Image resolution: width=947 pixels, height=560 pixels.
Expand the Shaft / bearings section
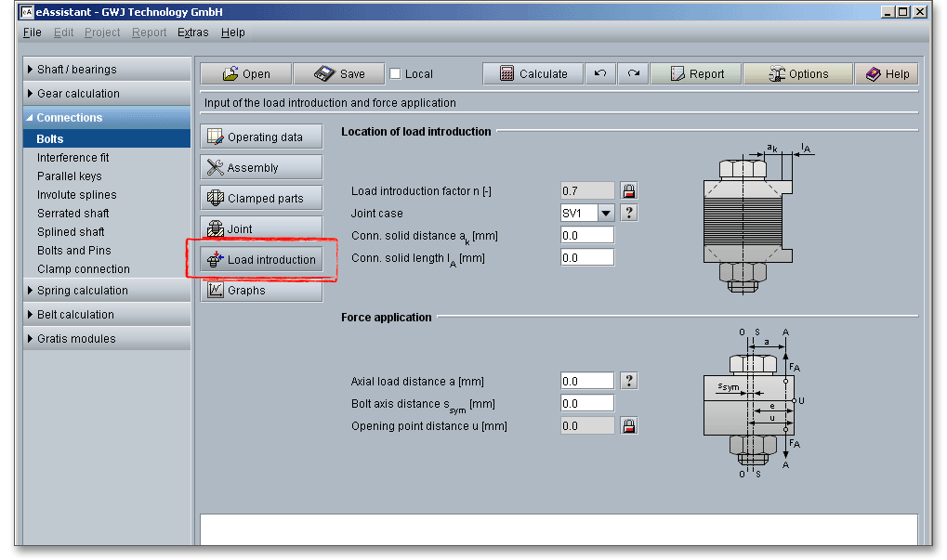[77, 70]
